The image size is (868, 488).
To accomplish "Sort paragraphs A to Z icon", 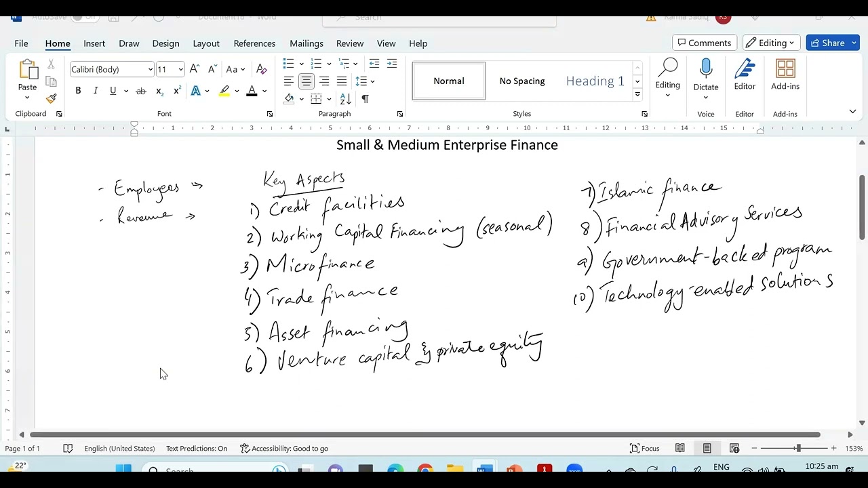I will (345, 99).
